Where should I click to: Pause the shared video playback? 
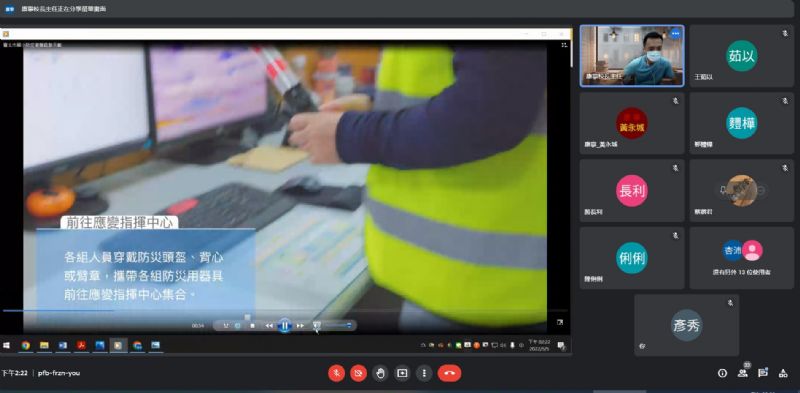point(285,325)
